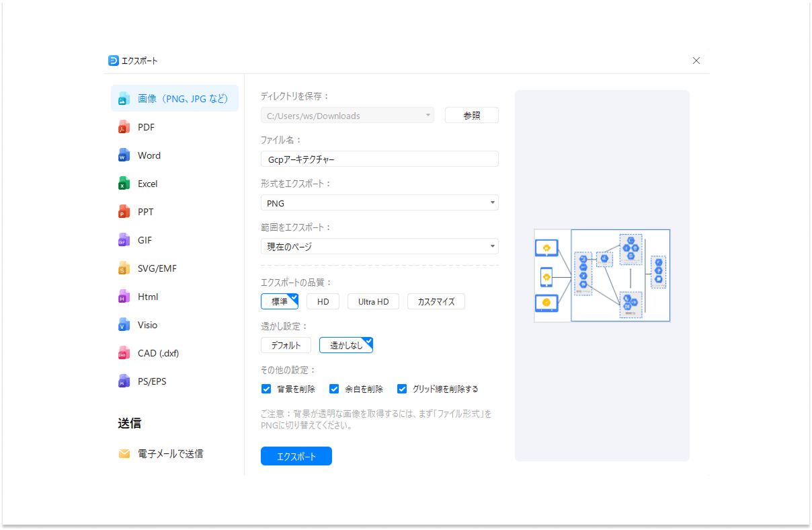The height and width of the screenshot is (530, 812).
Task: Click the email send icon under 送信
Action: tap(124, 453)
